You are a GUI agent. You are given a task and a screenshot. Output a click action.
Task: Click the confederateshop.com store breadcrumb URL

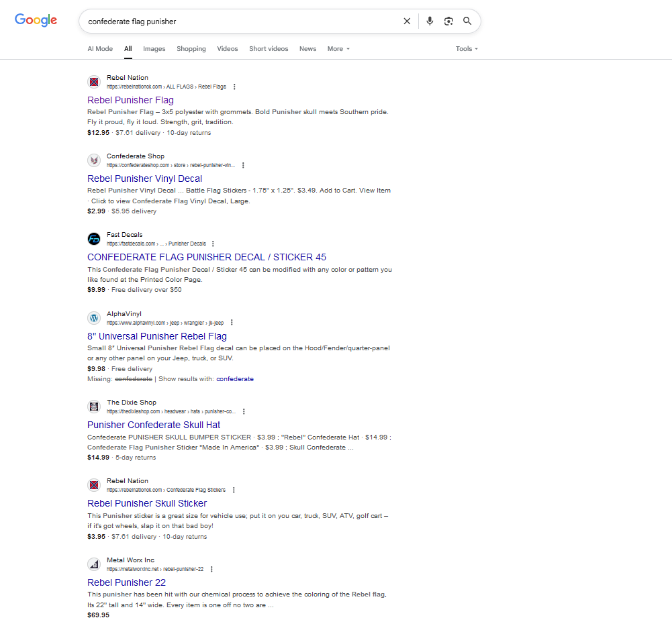[x=171, y=165]
